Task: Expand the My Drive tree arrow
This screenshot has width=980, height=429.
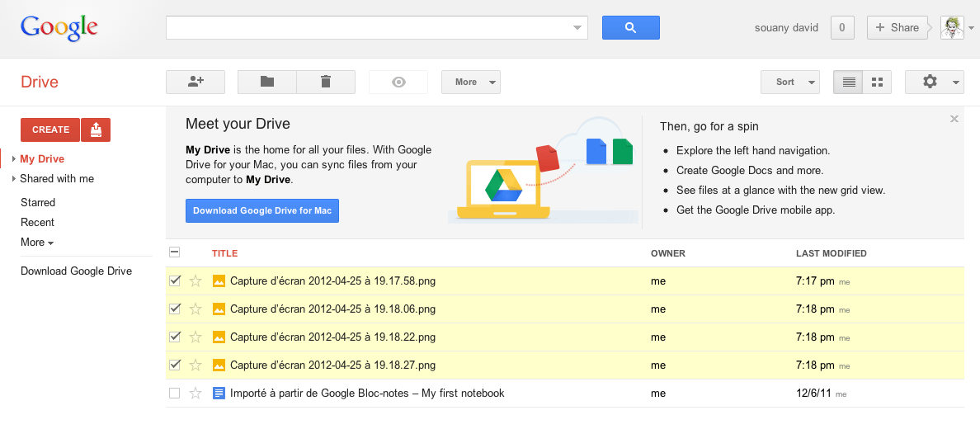Action: pos(14,159)
